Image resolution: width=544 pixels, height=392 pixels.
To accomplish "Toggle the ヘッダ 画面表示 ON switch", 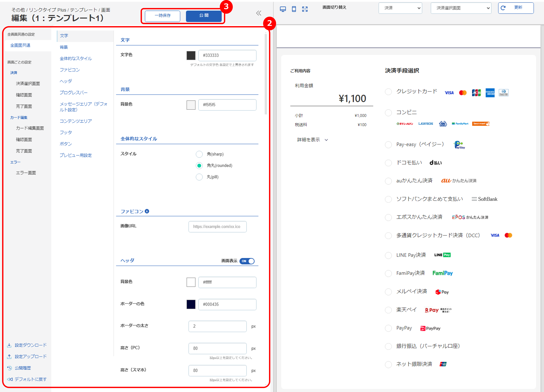I will tap(247, 261).
